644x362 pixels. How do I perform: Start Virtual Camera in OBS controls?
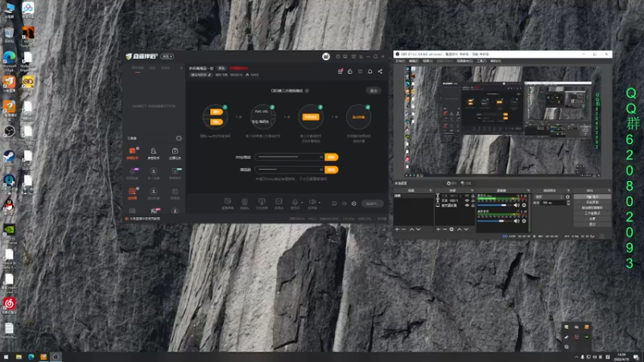[x=592, y=208]
